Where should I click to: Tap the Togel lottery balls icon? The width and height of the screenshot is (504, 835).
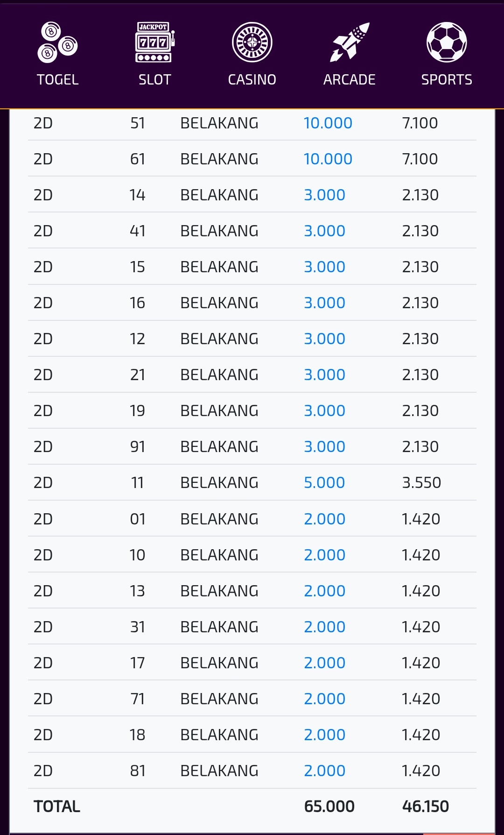pos(57,42)
